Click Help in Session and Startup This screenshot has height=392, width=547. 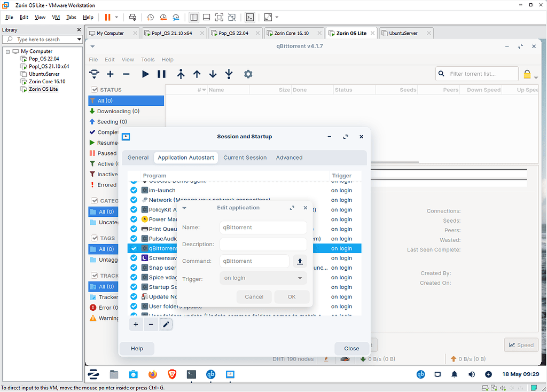pos(137,348)
